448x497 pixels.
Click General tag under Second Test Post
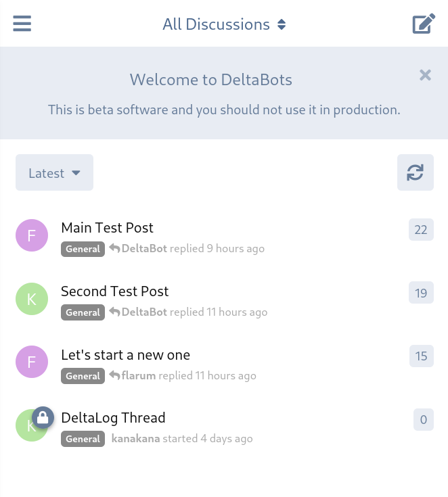click(83, 312)
